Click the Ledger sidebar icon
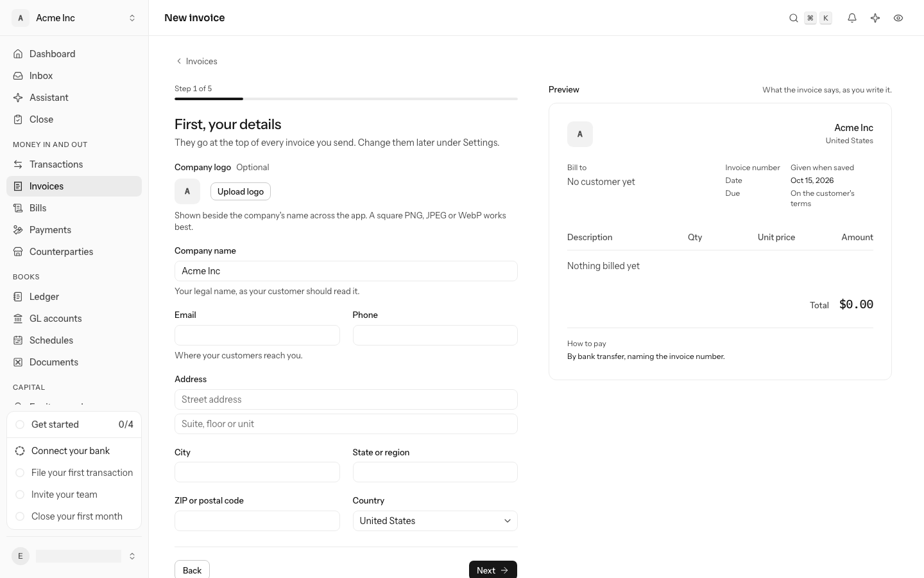The width and height of the screenshot is (924, 578). click(18, 297)
